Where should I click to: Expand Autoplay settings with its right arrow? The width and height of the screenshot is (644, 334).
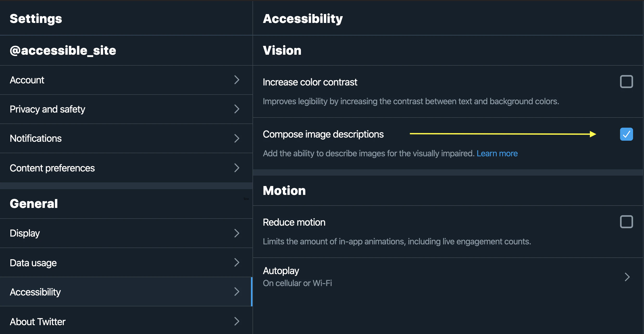click(x=627, y=277)
